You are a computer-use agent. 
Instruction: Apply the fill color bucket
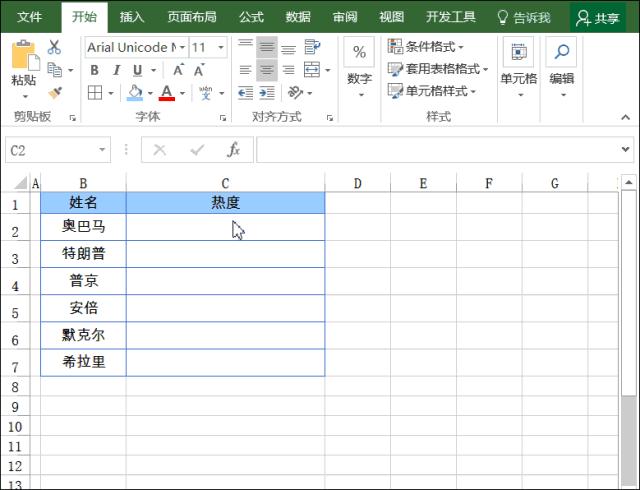(135, 93)
